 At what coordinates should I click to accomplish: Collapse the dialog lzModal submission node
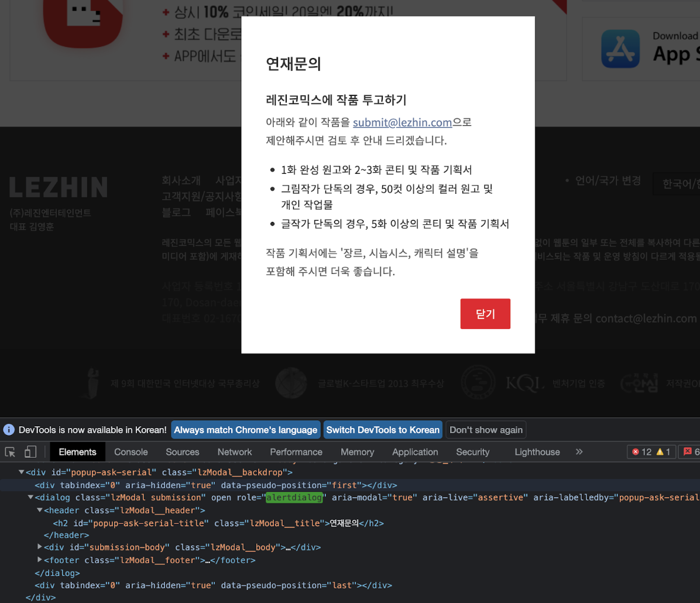point(30,497)
